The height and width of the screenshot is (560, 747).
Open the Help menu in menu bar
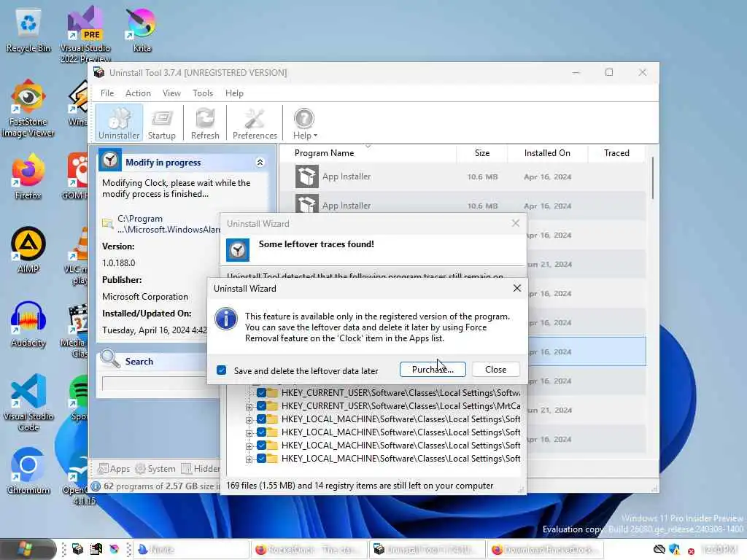point(234,93)
